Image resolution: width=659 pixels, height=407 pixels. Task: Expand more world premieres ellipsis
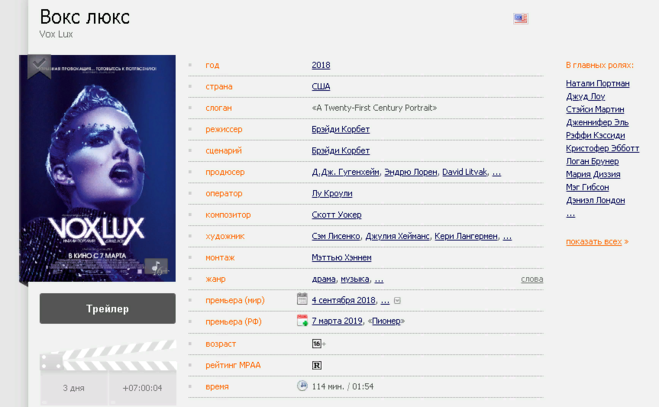[x=385, y=301]
